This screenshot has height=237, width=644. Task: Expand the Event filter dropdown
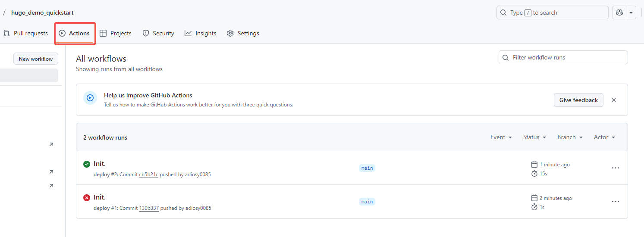501,137
